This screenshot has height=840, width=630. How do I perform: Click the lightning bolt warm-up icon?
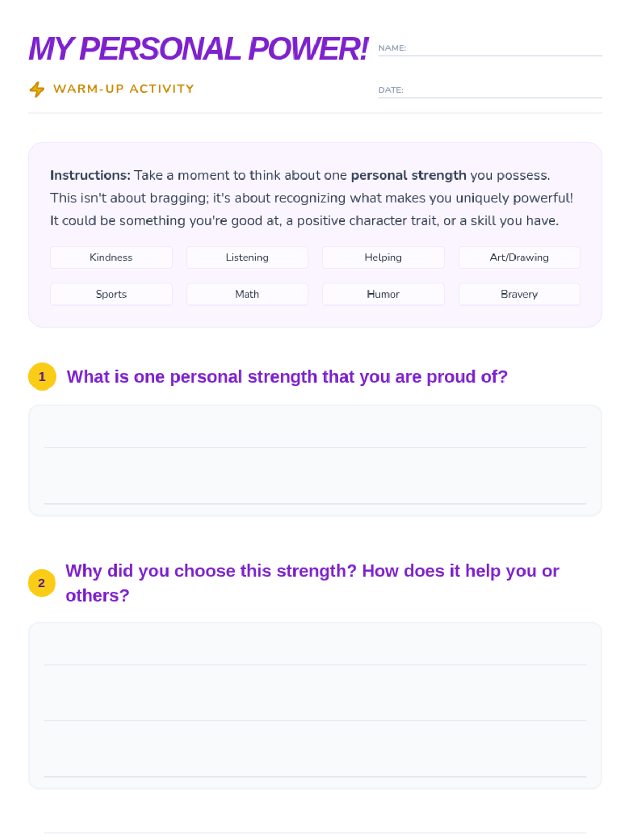(37, 89)
